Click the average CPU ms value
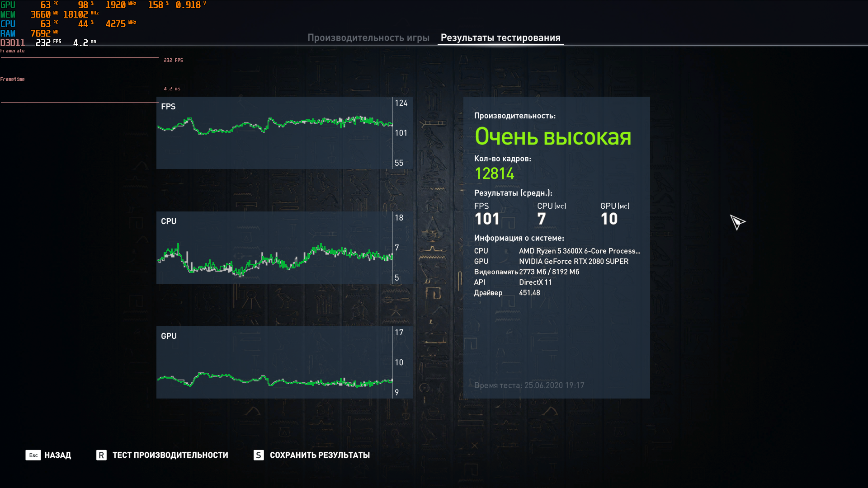 click(x=541, y=219)
